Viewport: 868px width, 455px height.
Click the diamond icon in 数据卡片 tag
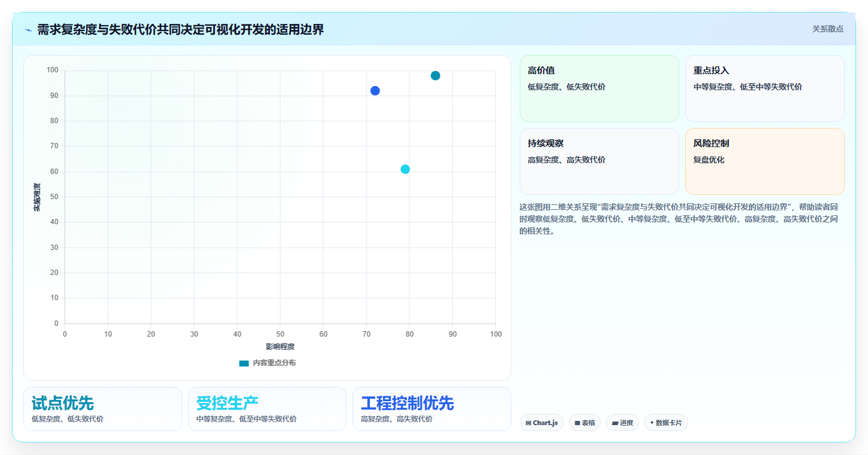click(x=652, y=423)
